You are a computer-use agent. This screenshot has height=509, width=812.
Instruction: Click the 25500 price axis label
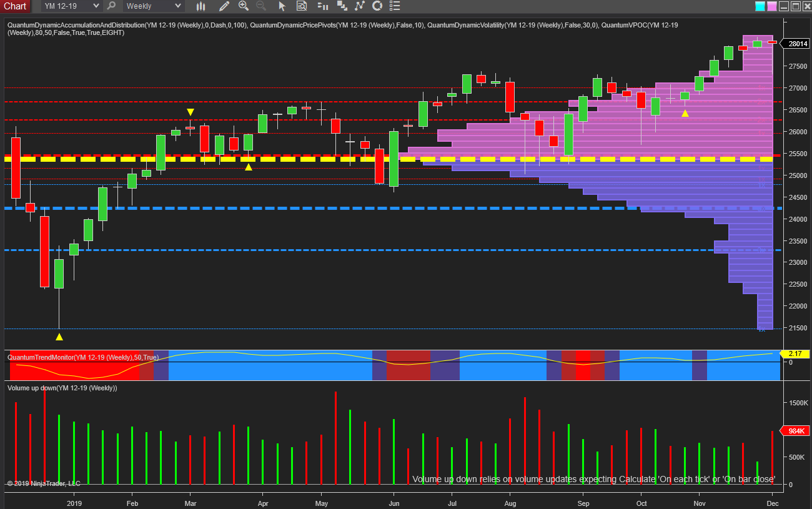click(x=798, y=154)
